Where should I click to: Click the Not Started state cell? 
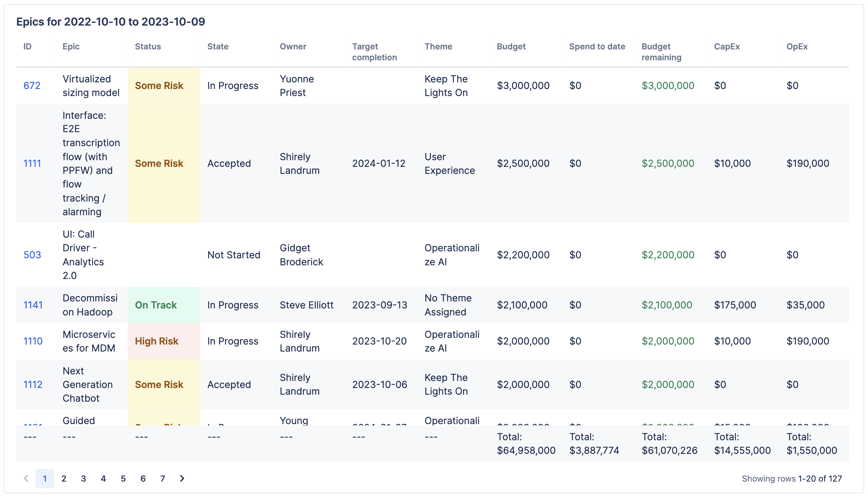[234, 255]
